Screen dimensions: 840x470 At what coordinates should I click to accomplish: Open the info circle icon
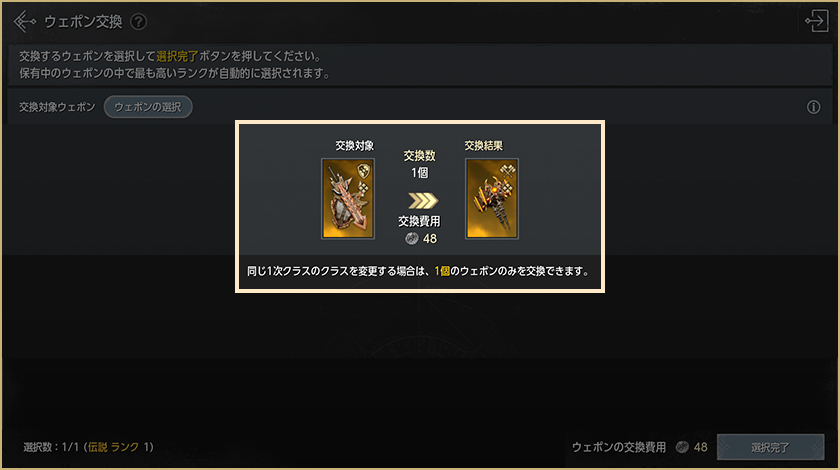pos(813,107)
